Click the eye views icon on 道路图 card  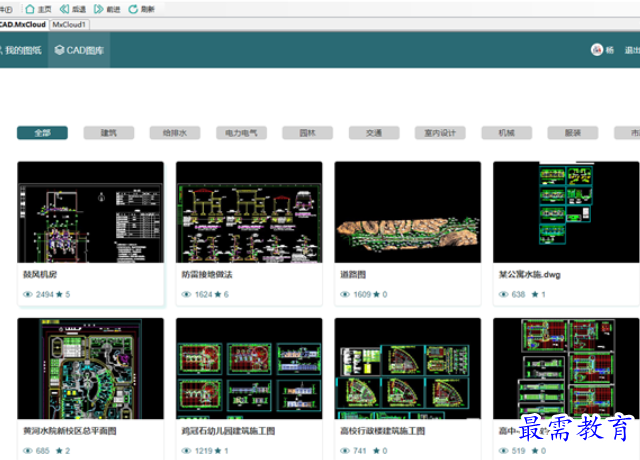click(x=345, y=294)
